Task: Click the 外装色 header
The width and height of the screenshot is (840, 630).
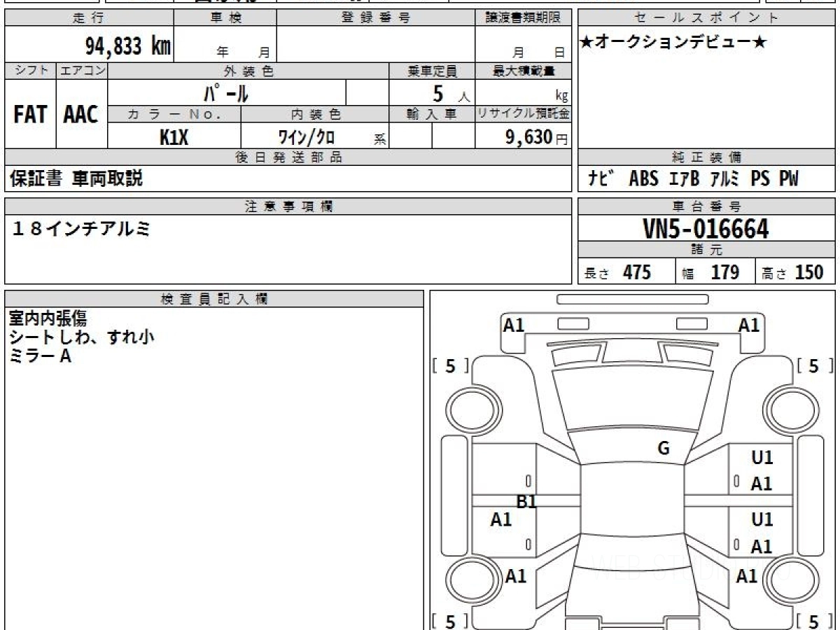Action: click(248, 71)
